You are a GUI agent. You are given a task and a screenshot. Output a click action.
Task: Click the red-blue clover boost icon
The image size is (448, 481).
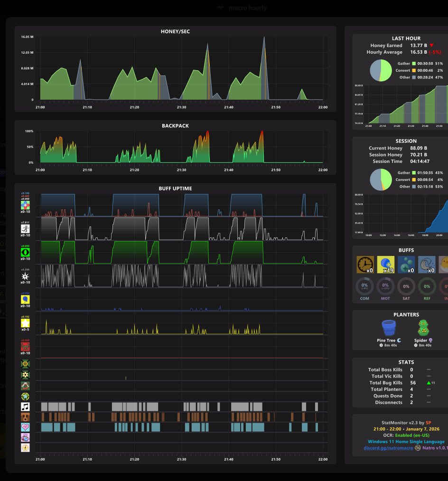(25, 205)
